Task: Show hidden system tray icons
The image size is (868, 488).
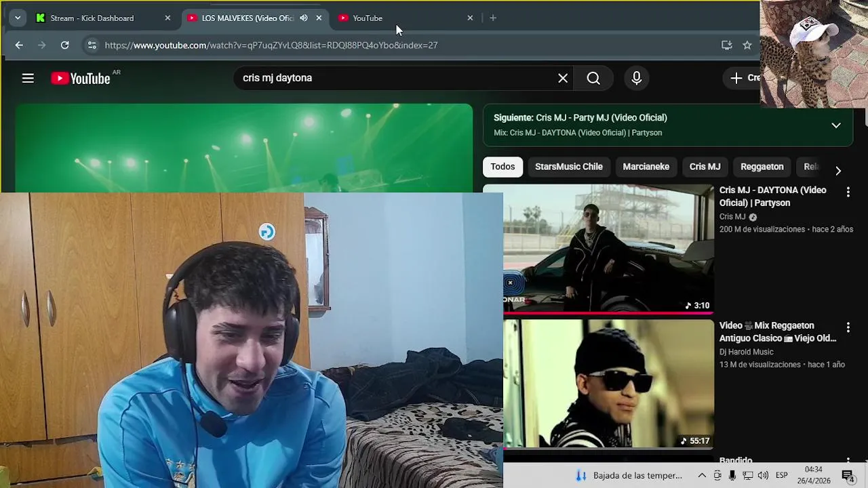Action: coord(702,476)
